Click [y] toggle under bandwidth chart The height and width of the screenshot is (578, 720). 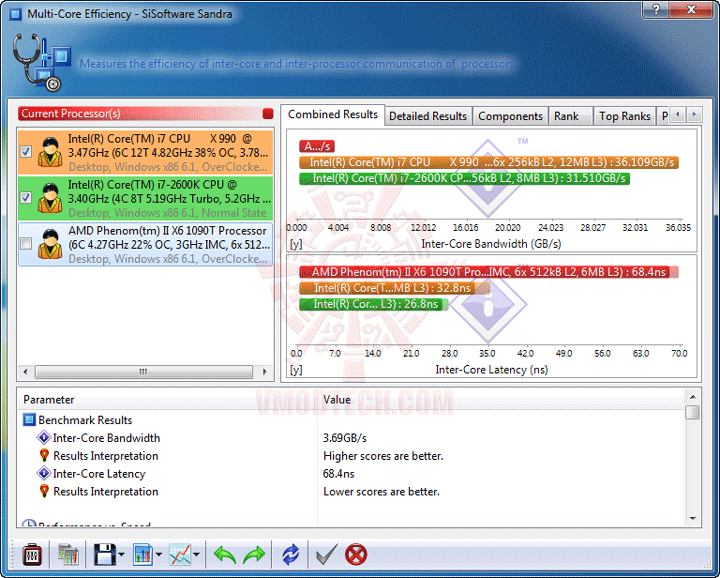[296, 244]
